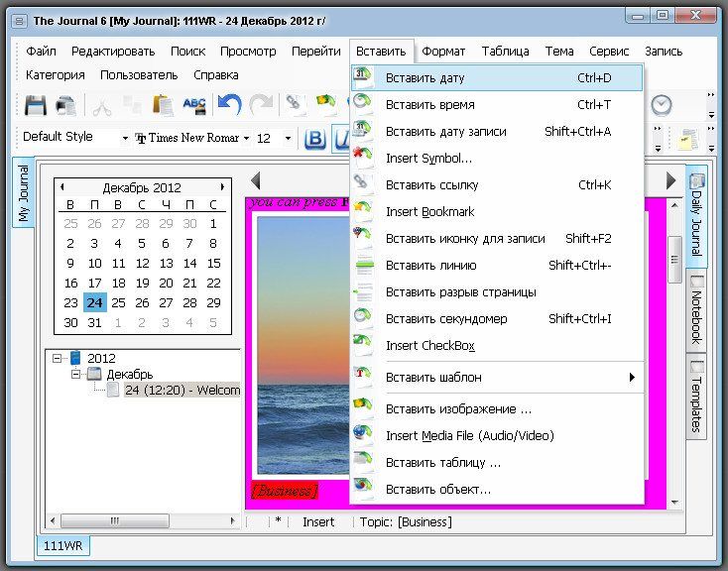Screen dimensions: 728x571
Task: Collapse the 2012 tree node
Action: (x=59, y=358)
